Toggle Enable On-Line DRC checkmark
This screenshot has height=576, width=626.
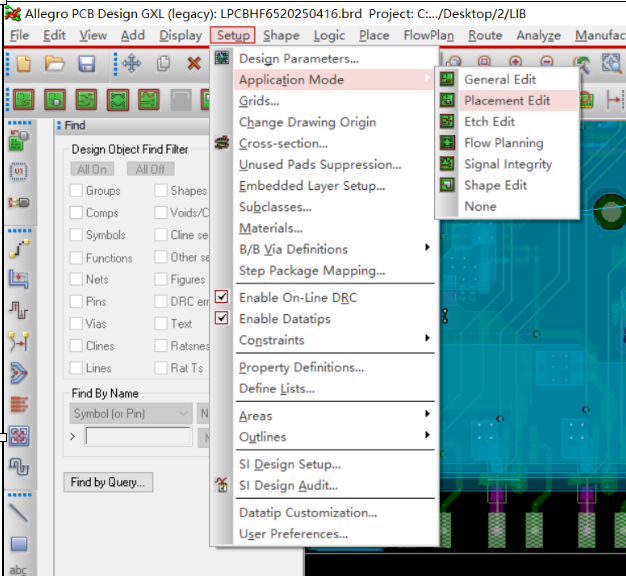(x=222, y=297)
